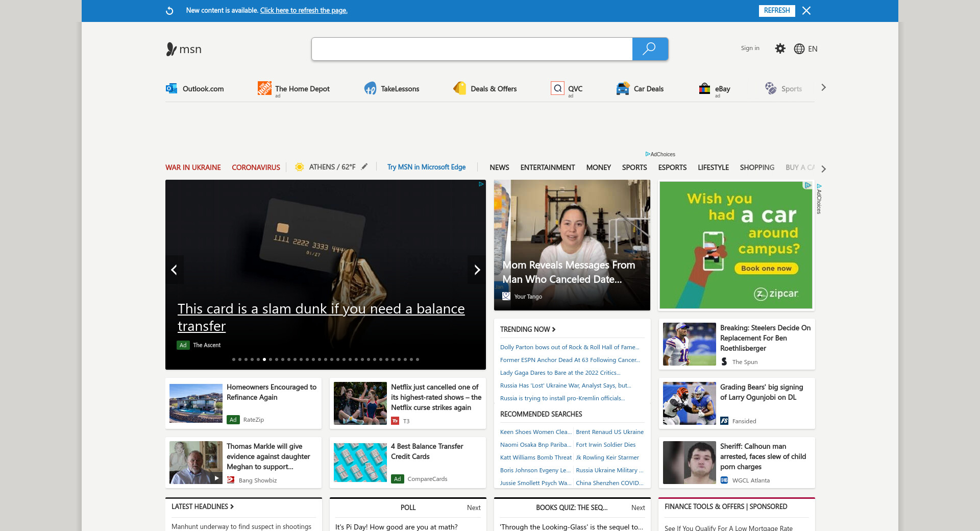The height and width of the screenshot is (531, 980).
Task: Open the Car Deals shortcut icon
Action: pos(623,89)
